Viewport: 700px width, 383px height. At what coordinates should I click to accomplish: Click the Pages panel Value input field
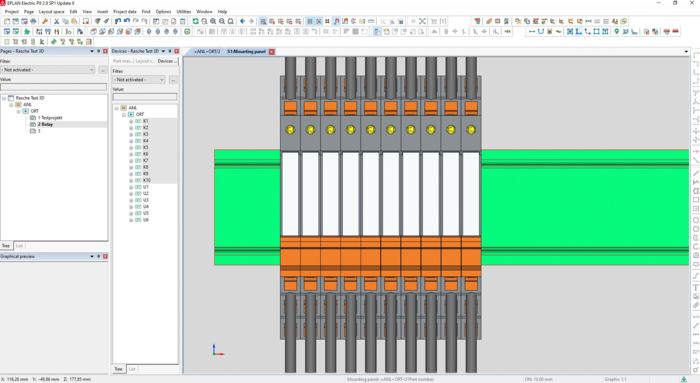point(54,87)
